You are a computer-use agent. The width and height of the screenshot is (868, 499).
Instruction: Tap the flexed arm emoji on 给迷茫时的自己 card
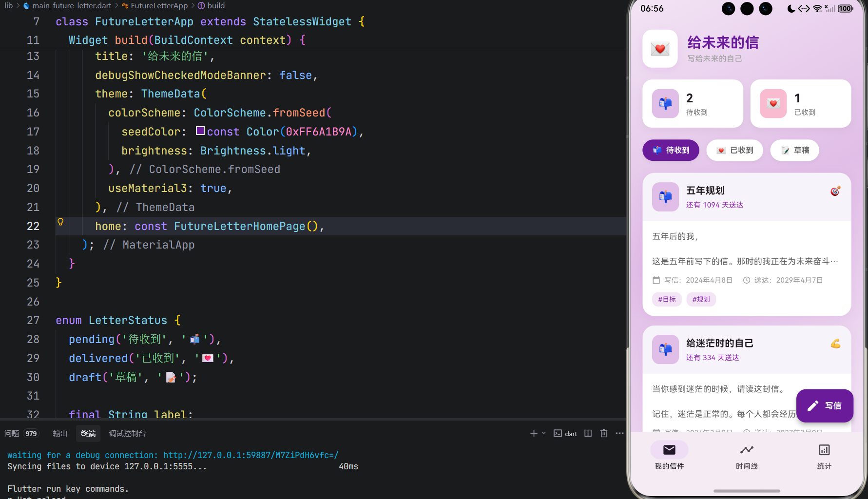[x=835, y=344]
